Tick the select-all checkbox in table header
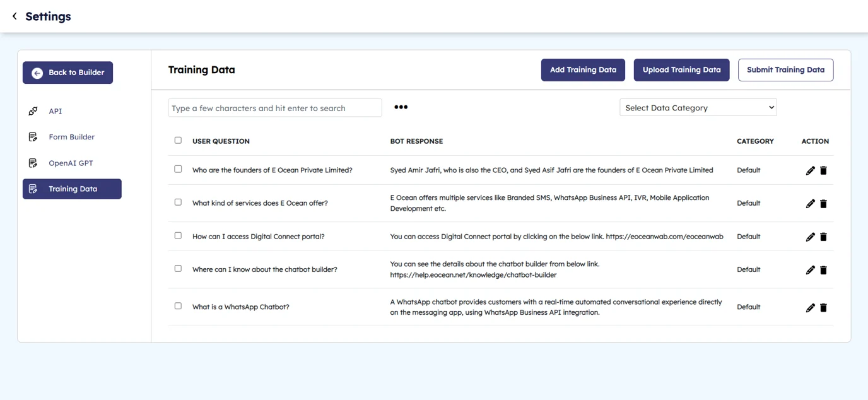The width and height of the screenshot is (868, 400). pos(178,141)
